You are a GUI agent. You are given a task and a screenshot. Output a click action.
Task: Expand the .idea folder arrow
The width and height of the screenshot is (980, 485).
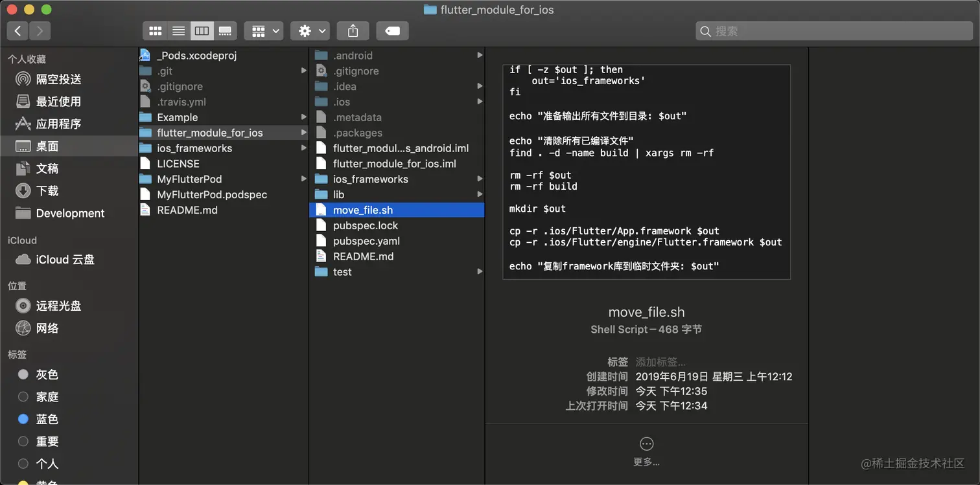click(x=480, y=87)
